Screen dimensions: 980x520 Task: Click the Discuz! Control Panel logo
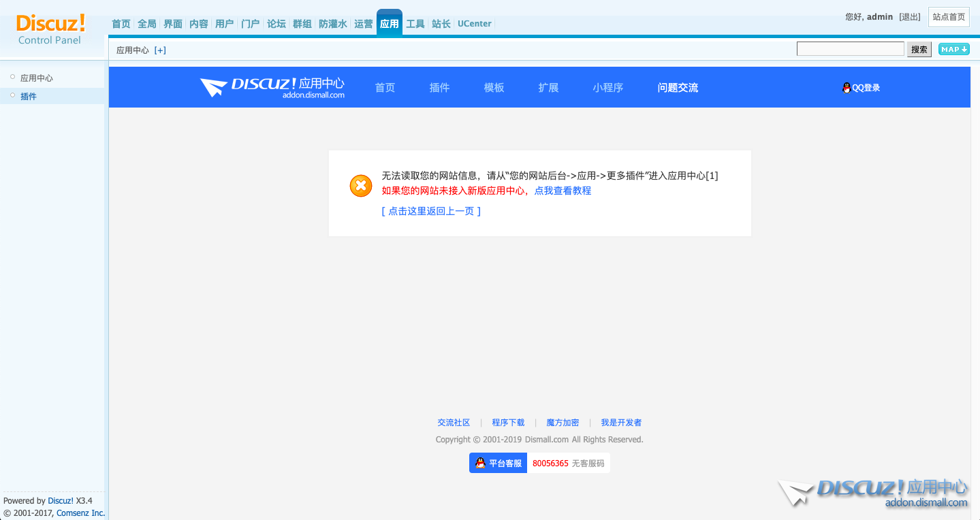point(50,29)
